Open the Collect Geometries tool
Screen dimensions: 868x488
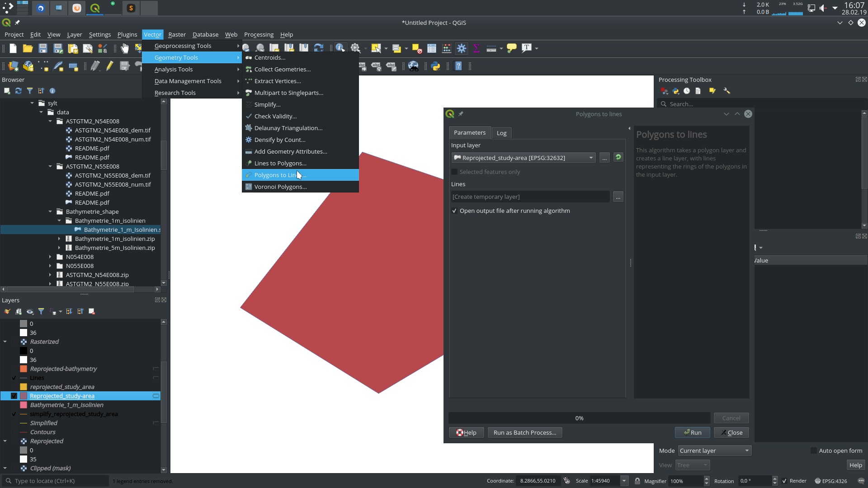click(282, 69)
